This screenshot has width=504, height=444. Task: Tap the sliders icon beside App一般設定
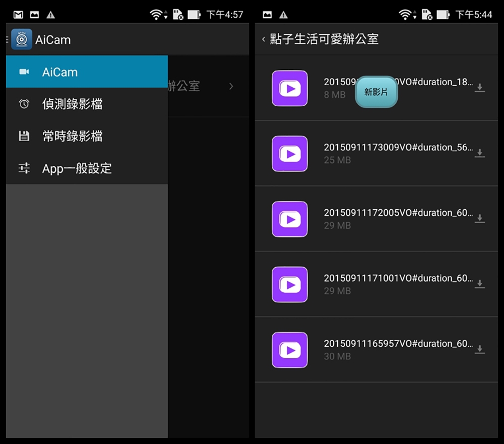pyautogui.click(x=24, y=168)
